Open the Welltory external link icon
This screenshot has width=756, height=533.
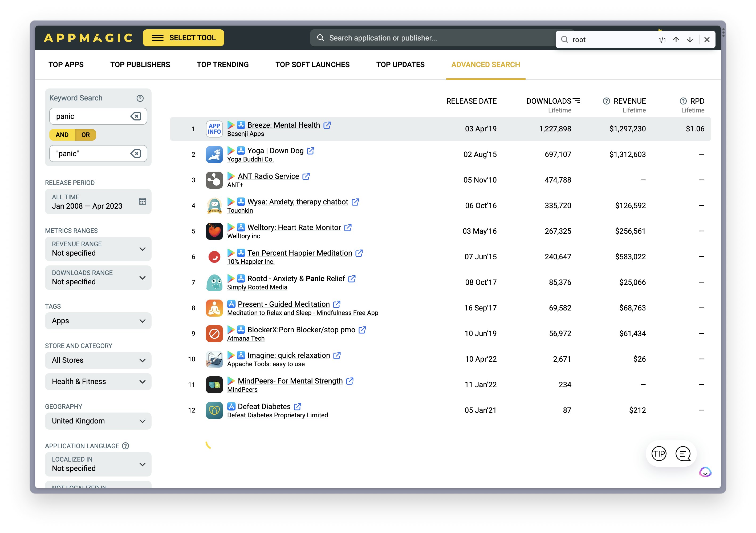click(x=348, y=228)
